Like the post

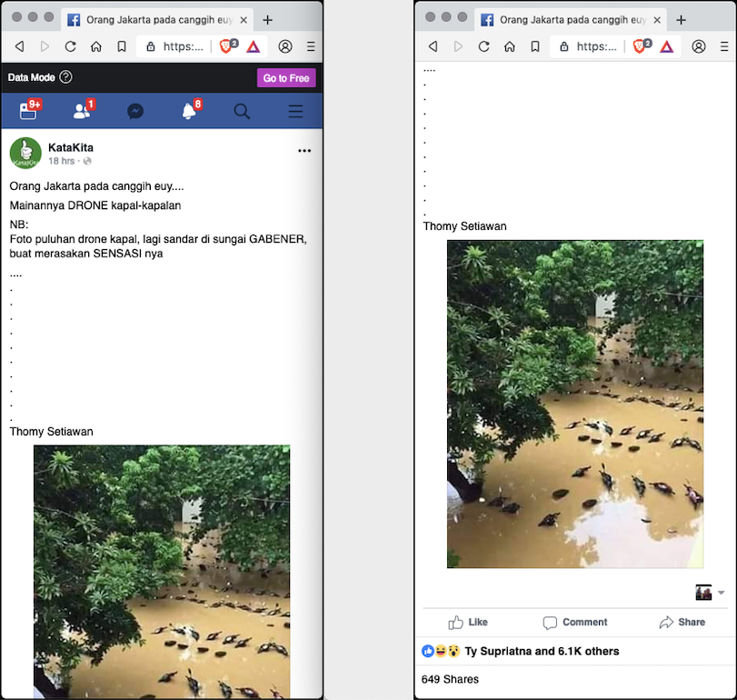coord(468,623)
